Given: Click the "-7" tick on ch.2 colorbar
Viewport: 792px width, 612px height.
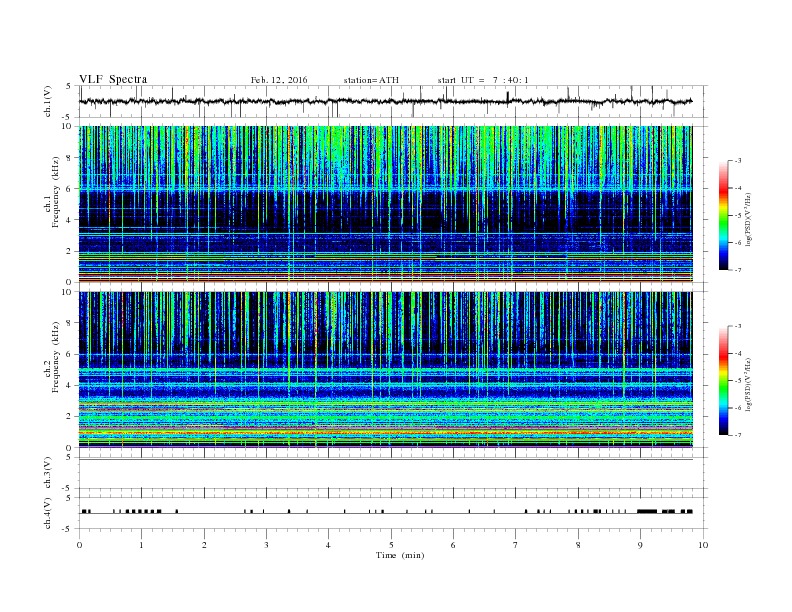Looking at the screenshot, I should (x=738, y=435).
